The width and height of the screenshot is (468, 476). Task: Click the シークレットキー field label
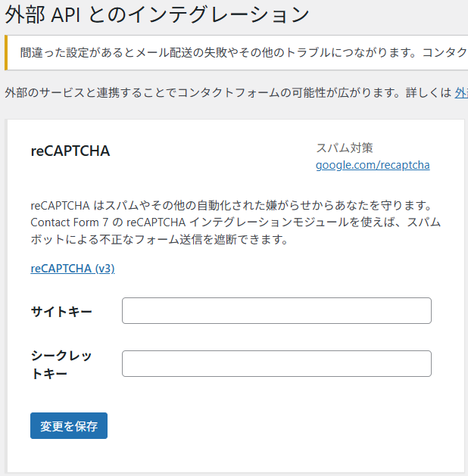(x=61, y=364)
